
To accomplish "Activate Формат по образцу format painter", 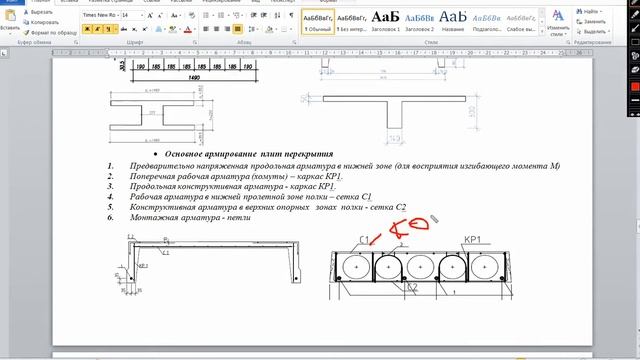I will [x=50, y=32].
